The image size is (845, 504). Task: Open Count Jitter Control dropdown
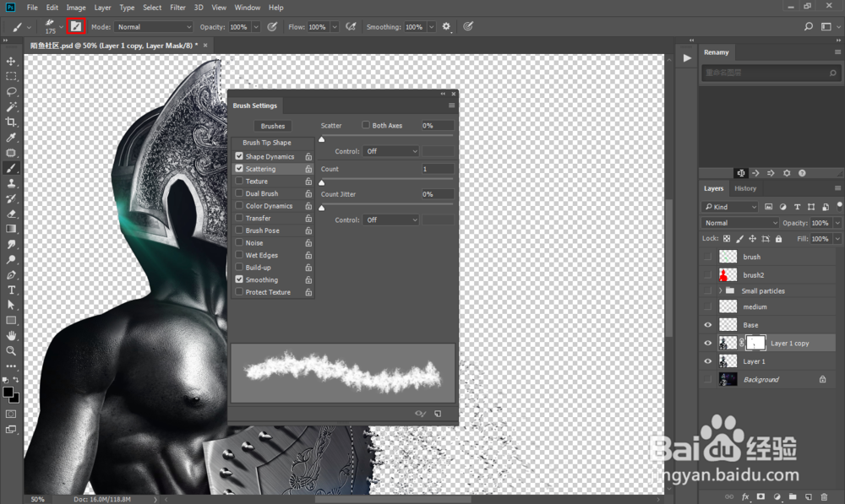point(390,219)
